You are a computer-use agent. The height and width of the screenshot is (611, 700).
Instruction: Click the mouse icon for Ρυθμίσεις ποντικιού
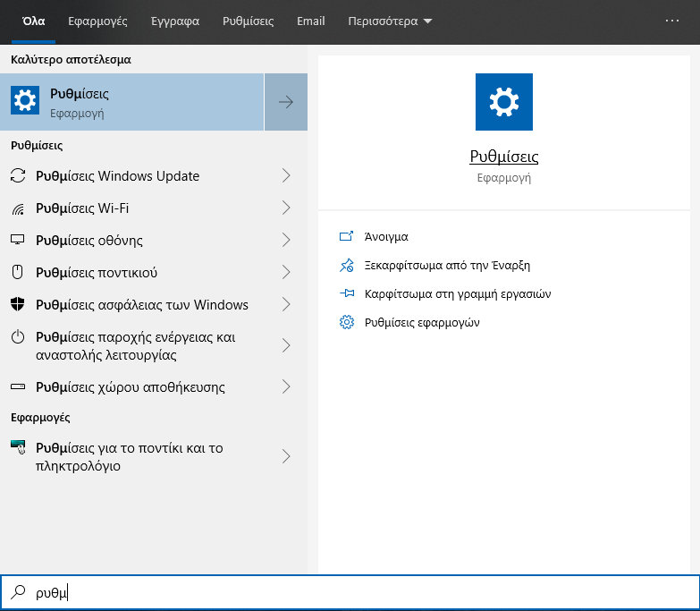point(17,272)
